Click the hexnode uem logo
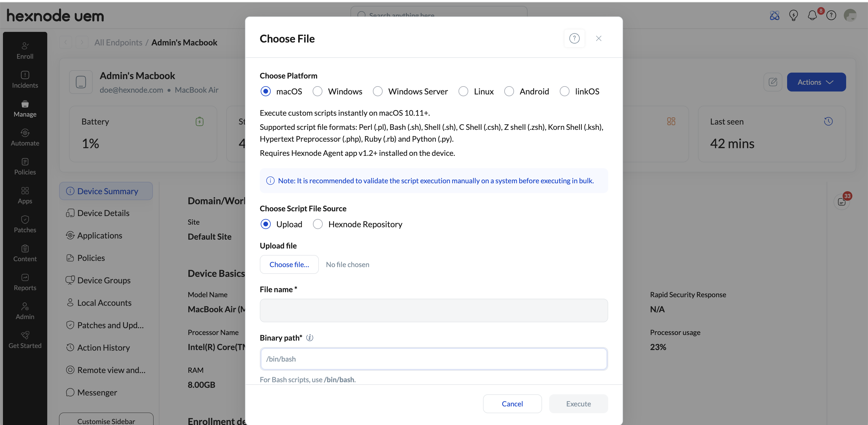Viewport: 868px width, 425px height. pos(55,15)
